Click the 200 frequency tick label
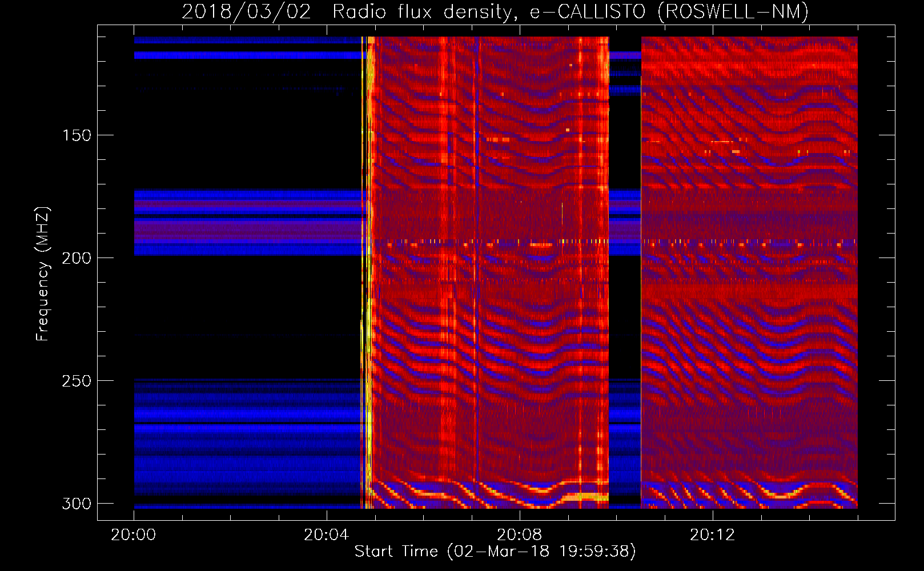924x571 pixels. click(77, 258)
